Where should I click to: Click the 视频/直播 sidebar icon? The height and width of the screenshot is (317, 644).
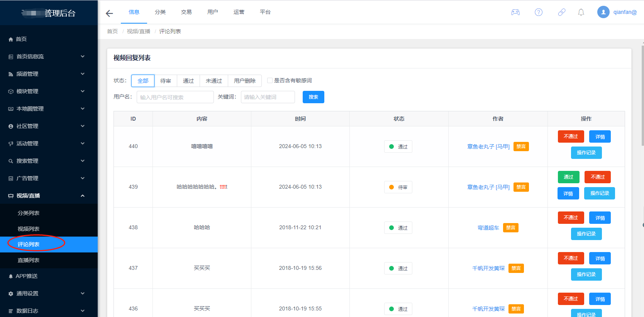tap(11, 196)
